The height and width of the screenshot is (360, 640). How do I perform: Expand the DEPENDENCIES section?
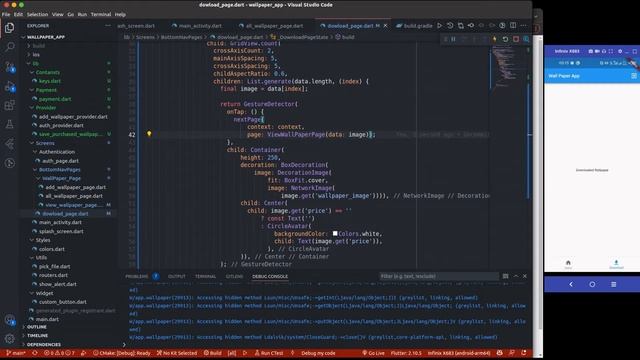coord(43,344)
